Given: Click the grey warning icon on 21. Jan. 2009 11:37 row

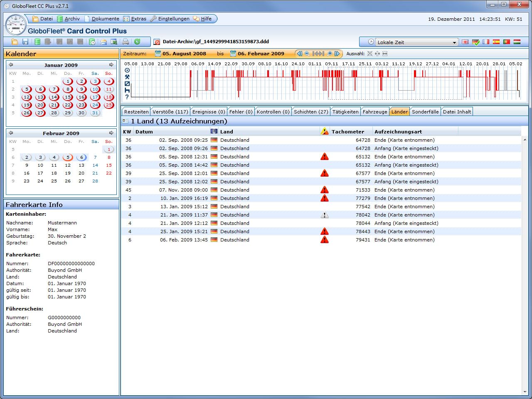Looking at the screenshot, I should tap(325, 215).
